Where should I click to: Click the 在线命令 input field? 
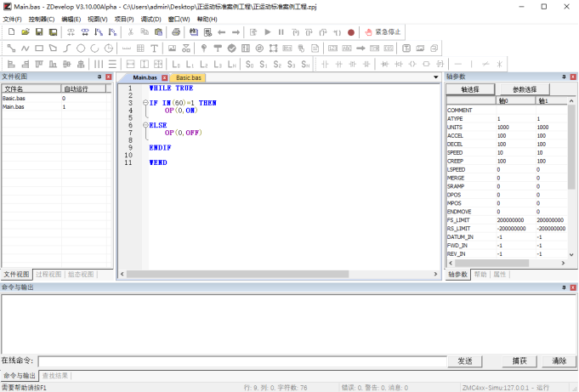(x=242, y=361)
